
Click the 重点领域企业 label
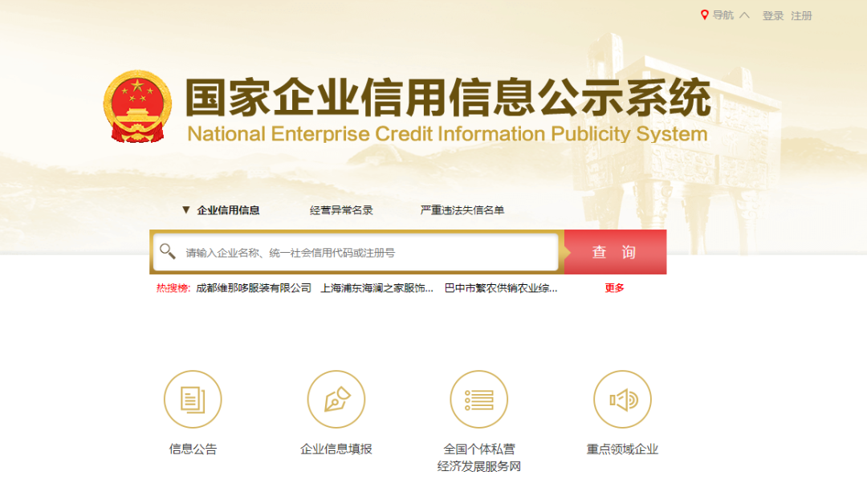(622, 449)
